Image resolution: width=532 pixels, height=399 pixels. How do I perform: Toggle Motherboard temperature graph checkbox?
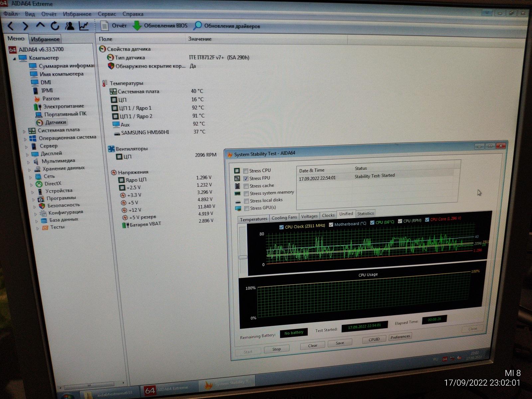point(331,225)
